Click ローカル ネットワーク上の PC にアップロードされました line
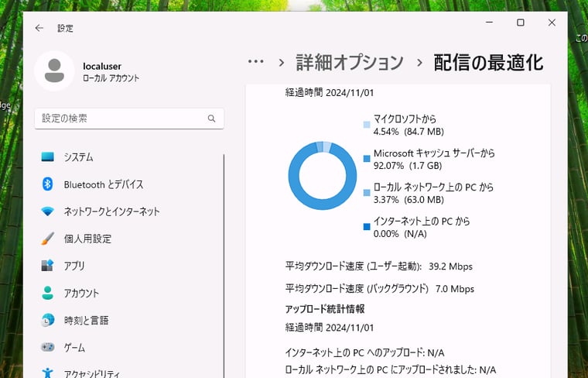Viewport: 588px width, 378px height. pos(391,370)
